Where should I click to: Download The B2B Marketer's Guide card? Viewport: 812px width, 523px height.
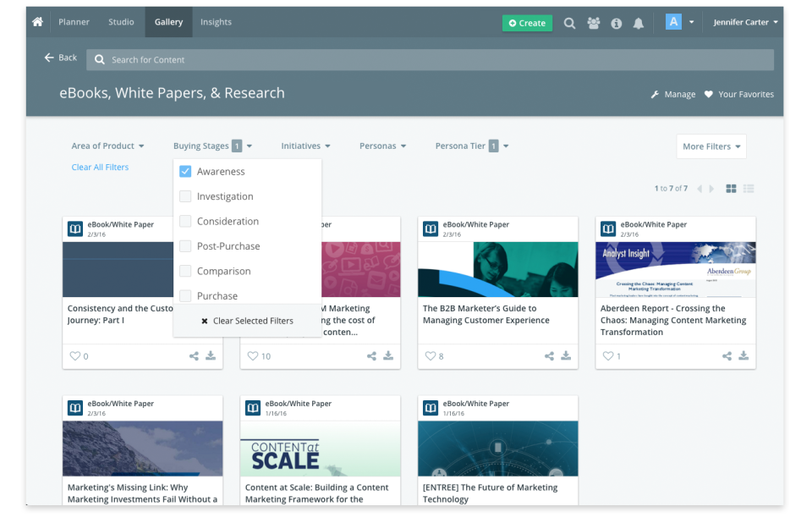click(x=566, y=355)
